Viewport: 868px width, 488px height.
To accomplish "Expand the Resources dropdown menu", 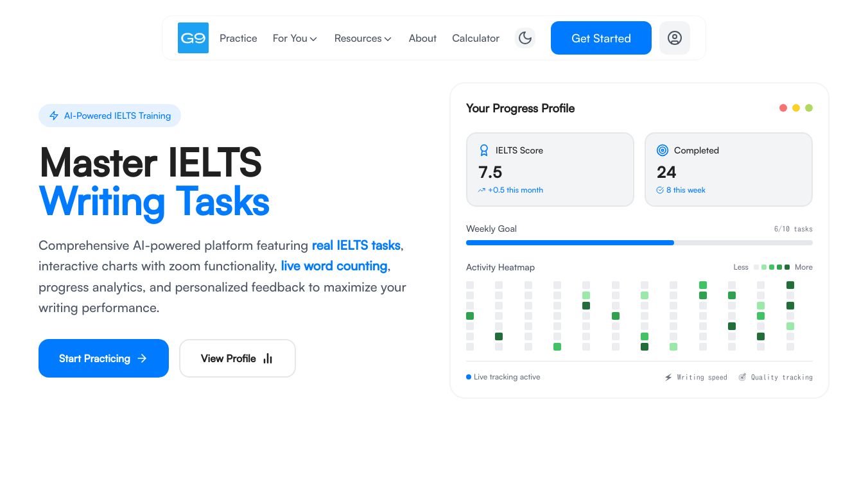I will coord(363,39).
